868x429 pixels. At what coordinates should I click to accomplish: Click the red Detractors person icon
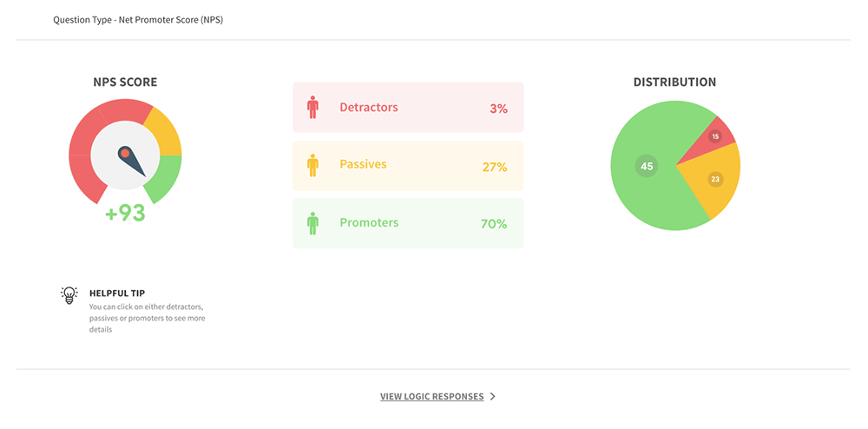point(312,108)
